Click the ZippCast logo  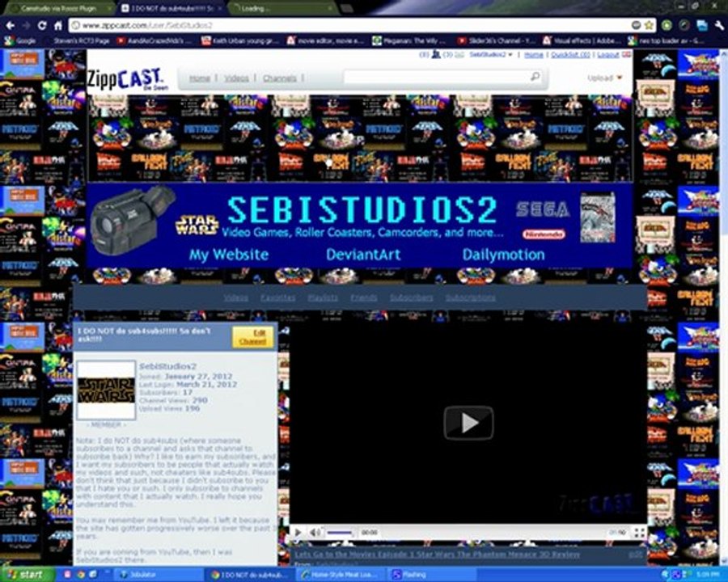(x=126, y=78)
